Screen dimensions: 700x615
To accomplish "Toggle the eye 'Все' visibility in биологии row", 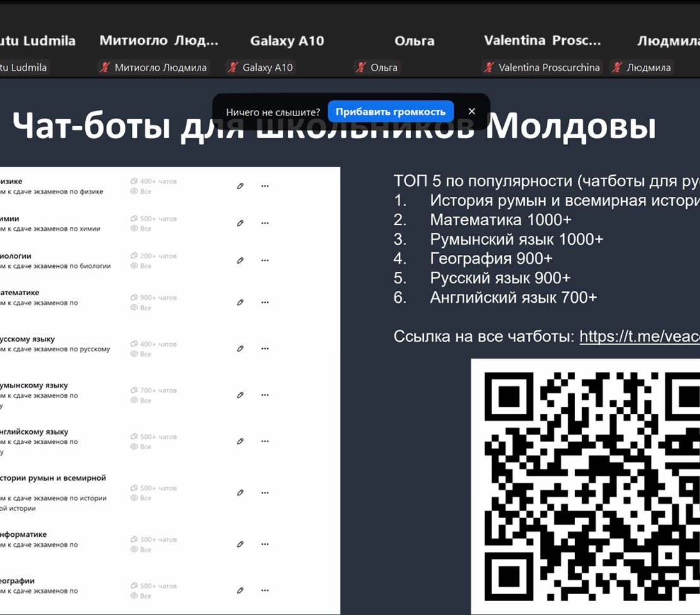I will click(141, 266).
